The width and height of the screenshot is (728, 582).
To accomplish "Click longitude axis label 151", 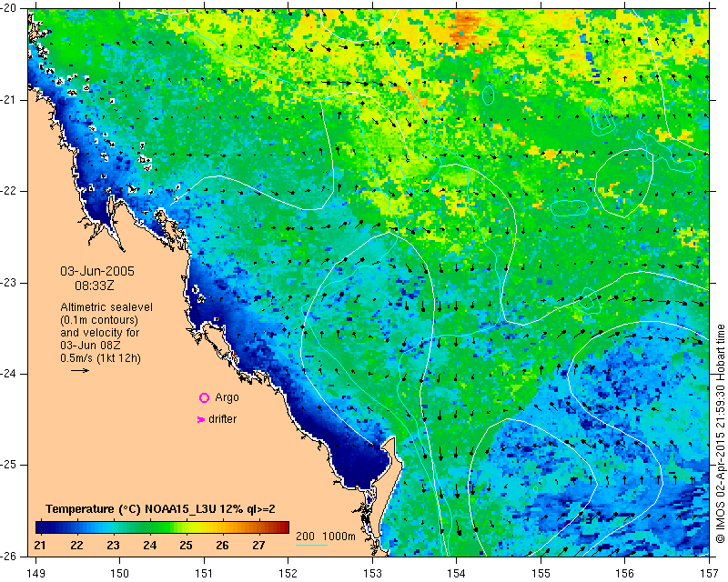I will pos(204,574).
